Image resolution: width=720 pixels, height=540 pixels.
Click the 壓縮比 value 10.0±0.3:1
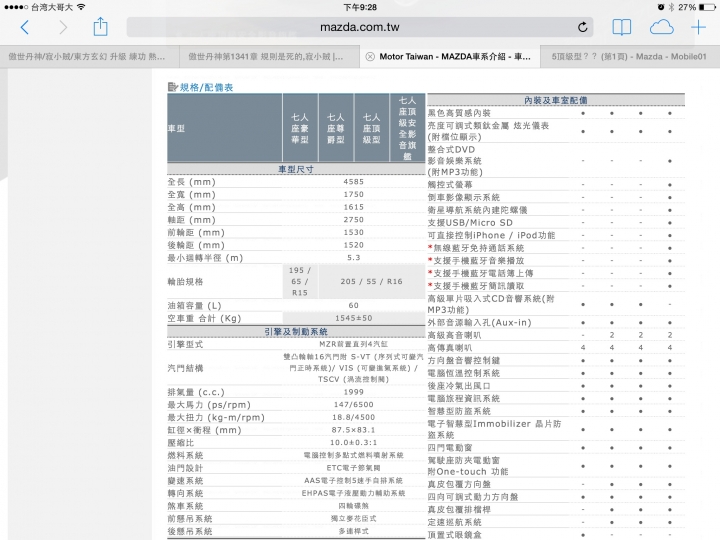354,443
